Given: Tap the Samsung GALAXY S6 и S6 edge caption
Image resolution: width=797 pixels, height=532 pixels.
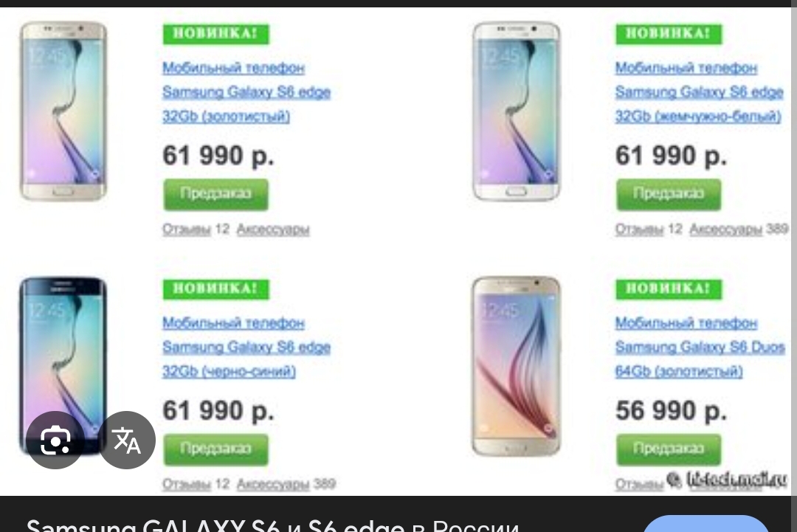Looking at the screenshot, I should [273, 525].
